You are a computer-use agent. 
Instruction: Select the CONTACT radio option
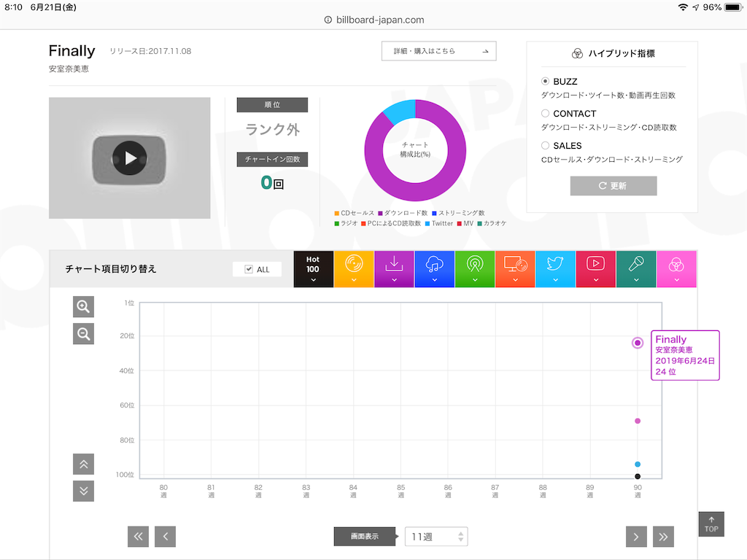(x=545, y=113)
